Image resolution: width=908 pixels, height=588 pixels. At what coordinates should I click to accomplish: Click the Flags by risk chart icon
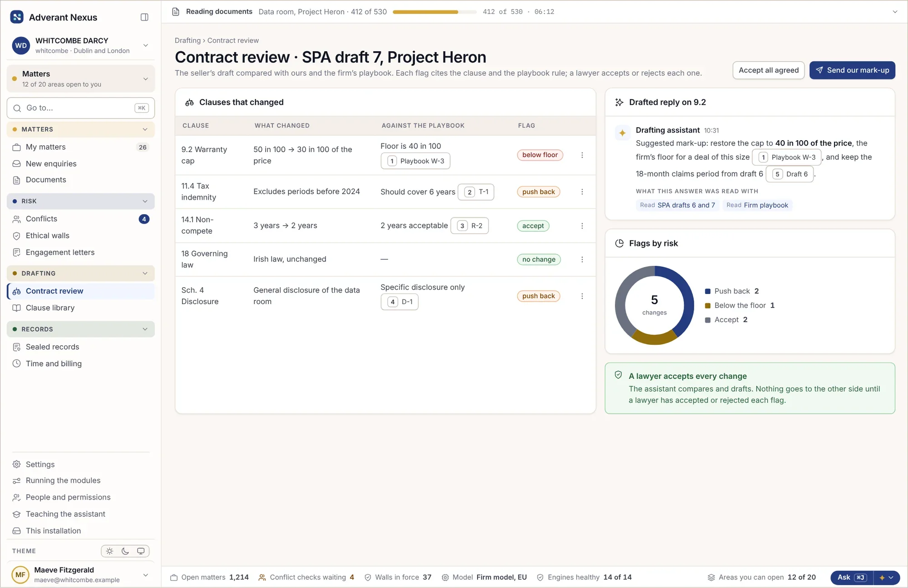[619, 243]
